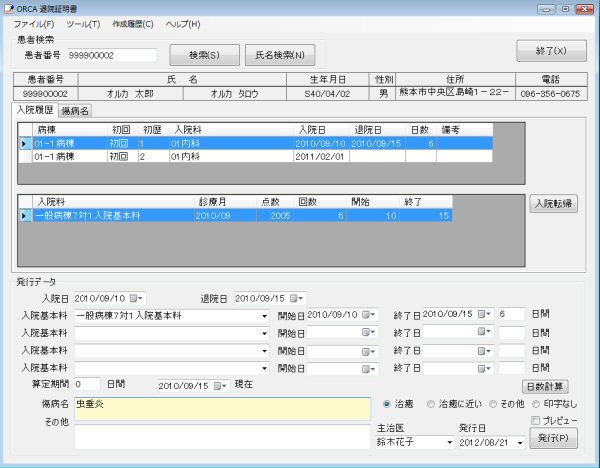This screenshot has height=468, width=600.
Task: Expand the fourth 入院基本料 dropdown
Action: [264, 369]
